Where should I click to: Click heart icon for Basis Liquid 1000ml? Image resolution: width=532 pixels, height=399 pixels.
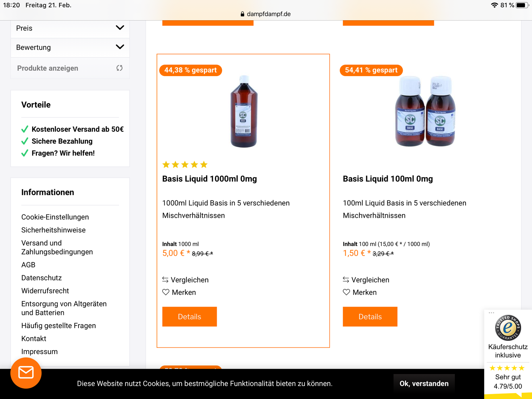166,292
